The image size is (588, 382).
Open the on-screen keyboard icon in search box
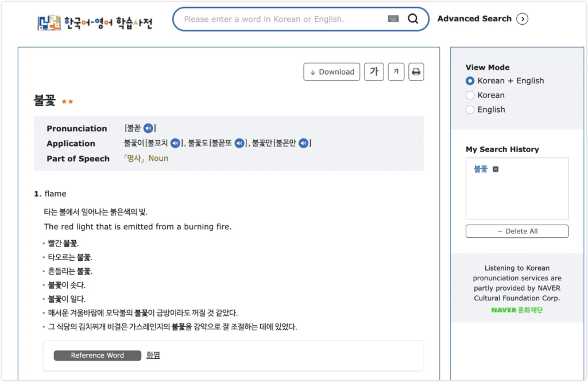point(393,19)
